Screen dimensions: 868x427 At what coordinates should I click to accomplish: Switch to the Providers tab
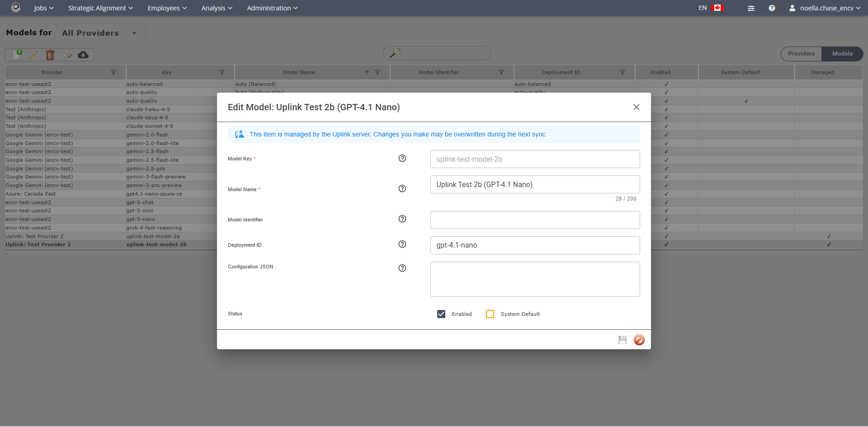(x=801, y=54)
